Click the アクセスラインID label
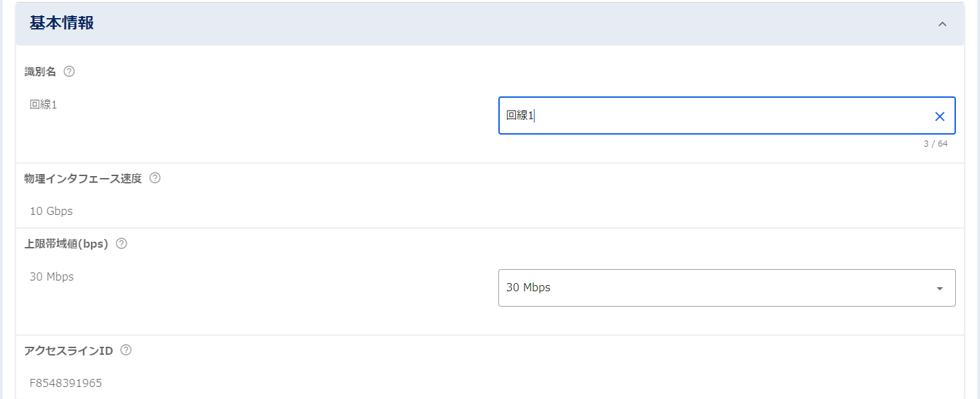Image resolution: width=980 pixels, height=399 pixels. coord(68,350)
